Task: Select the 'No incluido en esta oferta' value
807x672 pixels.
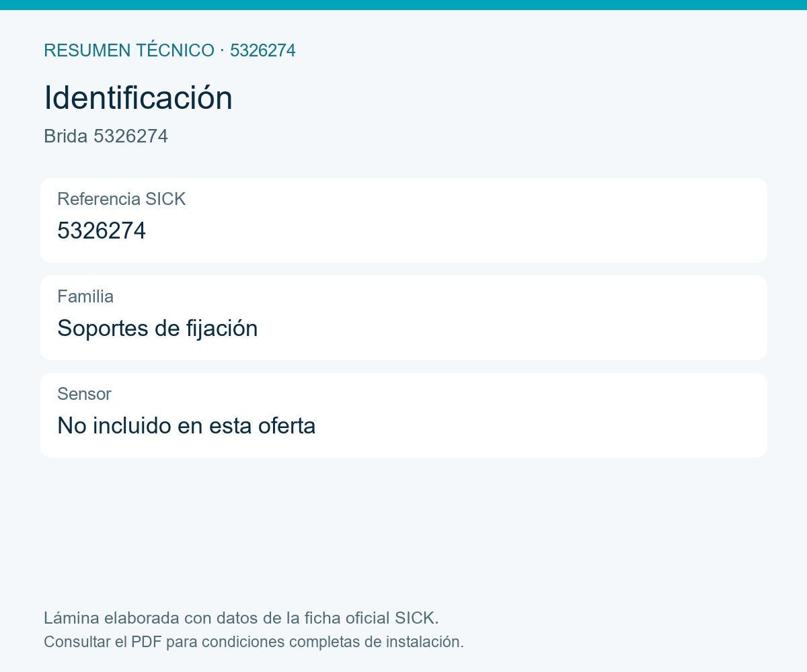Action: [x=186, y=426]
